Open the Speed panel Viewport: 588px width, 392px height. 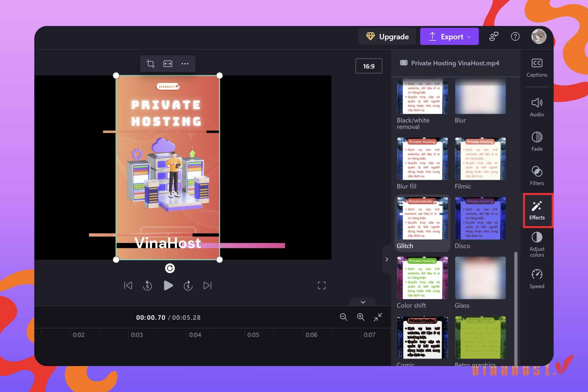tap(537, 279)
